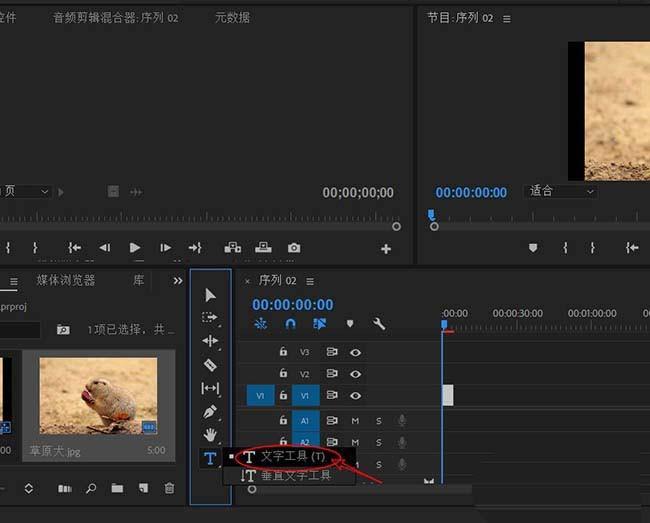The image size is (650, 523).
Task: Open program monitor 节目:序列 02 panel menu
Action: pos(507,19)
